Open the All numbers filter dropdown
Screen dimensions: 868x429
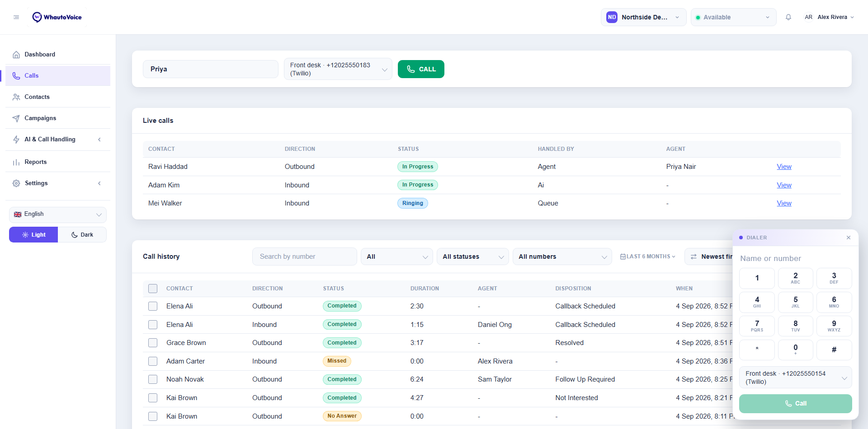(x=562, y=256)
